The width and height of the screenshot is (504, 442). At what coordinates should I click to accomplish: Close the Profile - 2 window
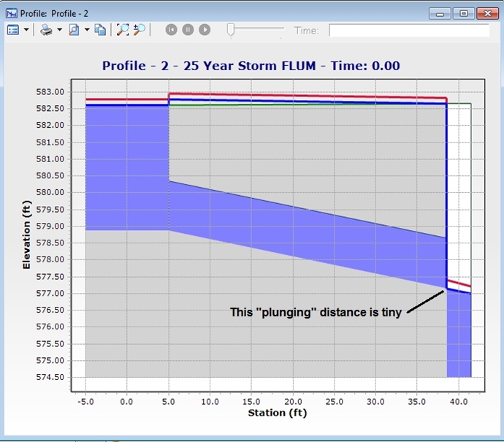coord(486,13)
